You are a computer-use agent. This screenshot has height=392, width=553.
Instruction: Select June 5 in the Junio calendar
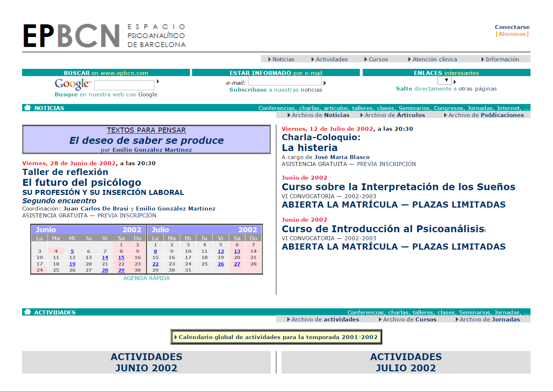click(72, 251)
